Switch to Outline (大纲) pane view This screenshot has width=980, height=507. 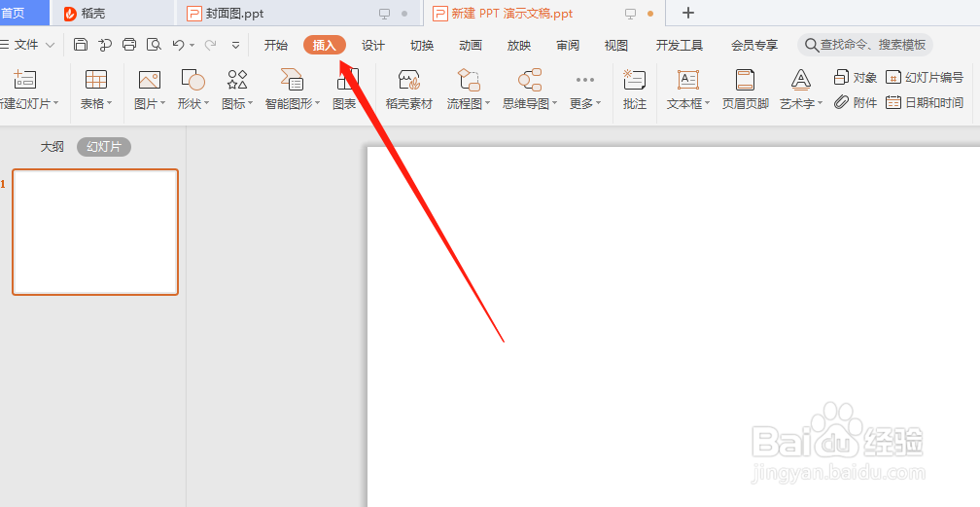[x=52, y=147]
